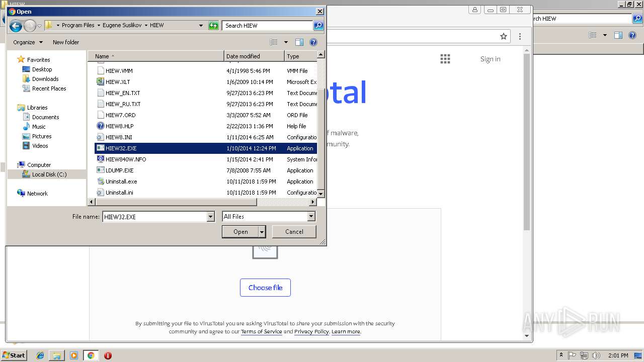Open Chrome's three-dot menu
The width and height of the screenshot is (644, 362).
tap(520, 36)
